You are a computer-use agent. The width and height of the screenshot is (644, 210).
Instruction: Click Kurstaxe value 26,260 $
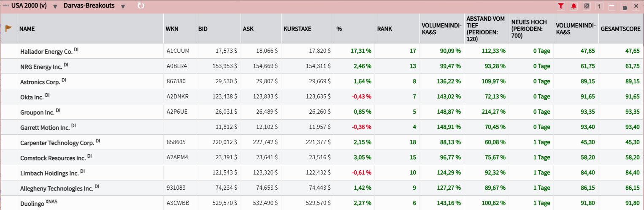(x=320, y=112)
